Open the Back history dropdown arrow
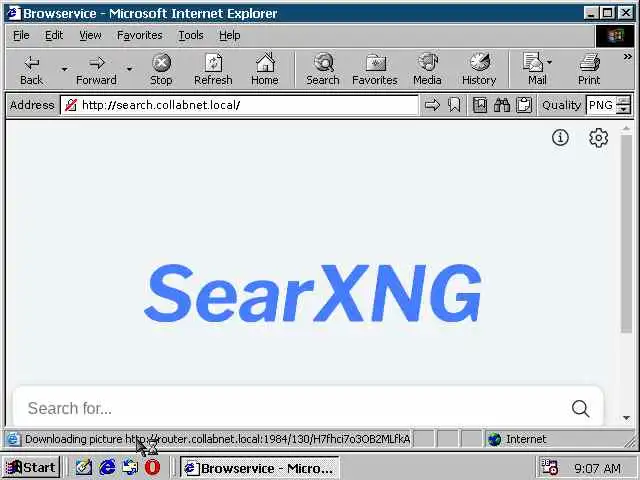 64,70
